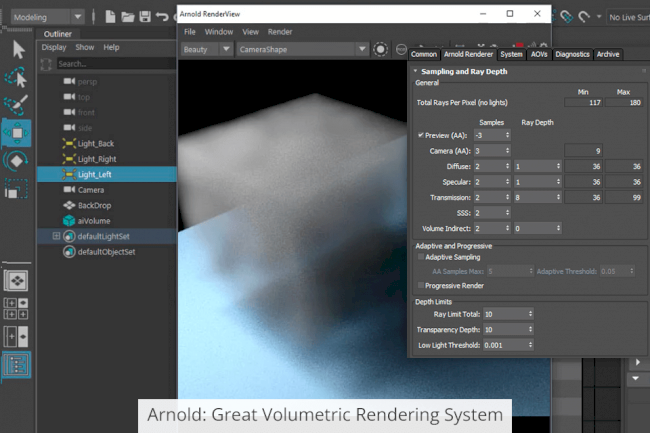The height and width of the screenshot is (433, 650).
Task: Select the Lasso selection tool
Action: [x=16, y=77]
